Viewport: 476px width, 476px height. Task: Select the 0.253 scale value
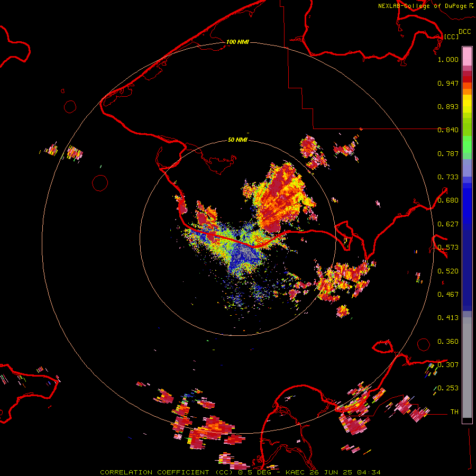click(x=448, y=388)
